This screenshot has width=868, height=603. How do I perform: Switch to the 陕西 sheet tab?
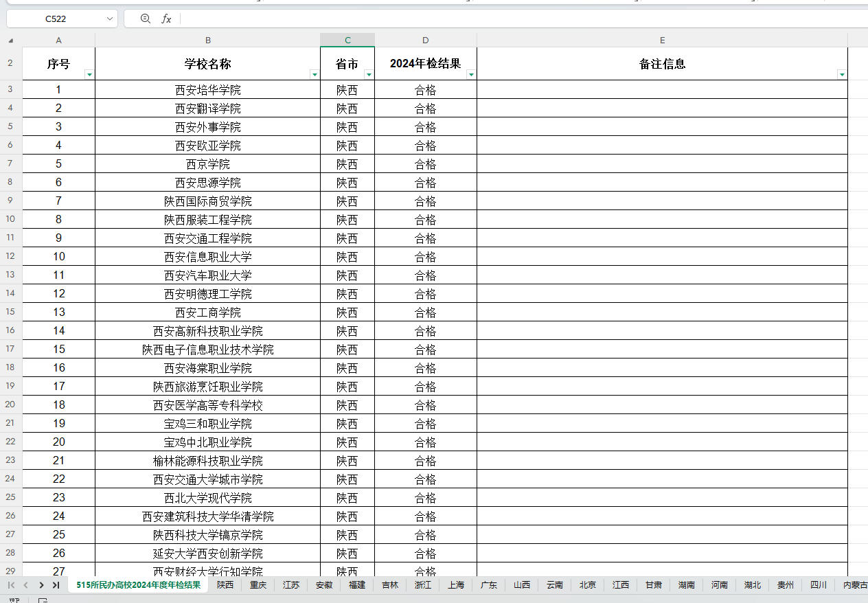click(225, 585)
